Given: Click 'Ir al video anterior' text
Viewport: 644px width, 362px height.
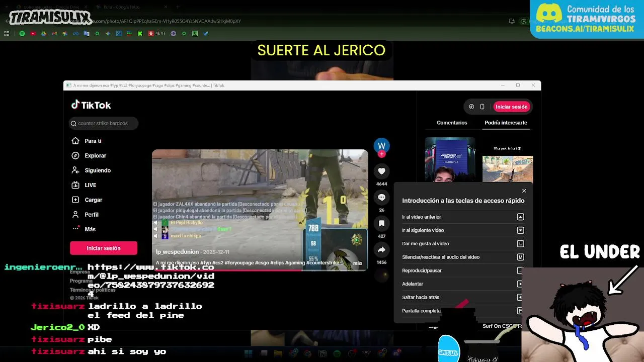Looking at the screenshot, I should click(x=421, y=217).
